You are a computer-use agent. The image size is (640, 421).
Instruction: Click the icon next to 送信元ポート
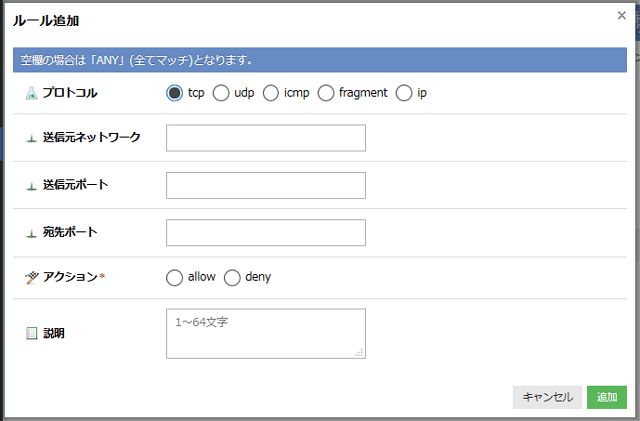(31, 186)
